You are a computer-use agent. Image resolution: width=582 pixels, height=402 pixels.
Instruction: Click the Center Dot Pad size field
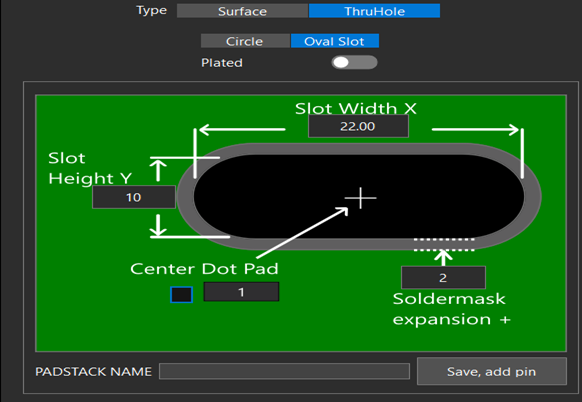click(241, 292)
